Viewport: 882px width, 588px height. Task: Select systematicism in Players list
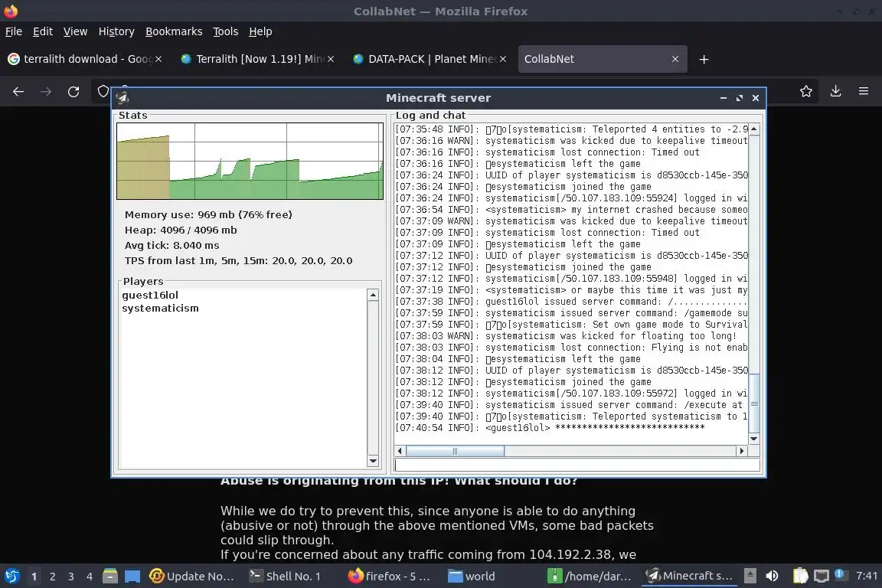[160, 309]
